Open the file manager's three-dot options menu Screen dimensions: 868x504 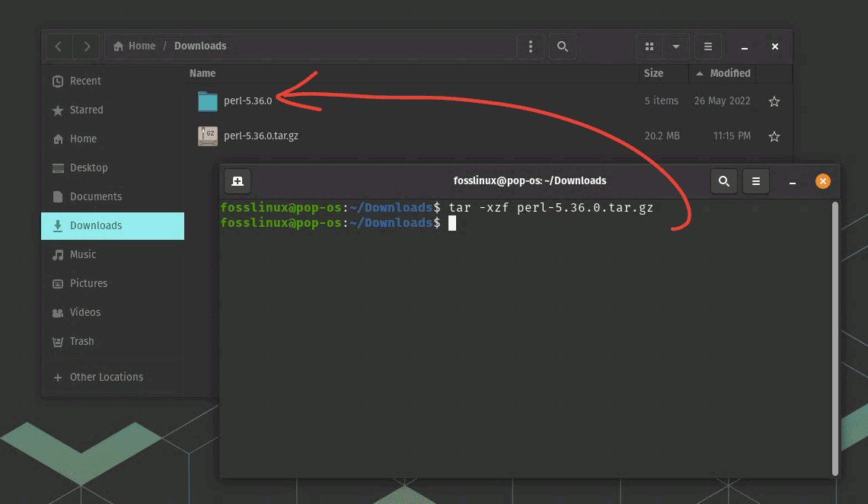tap(531, 46)
